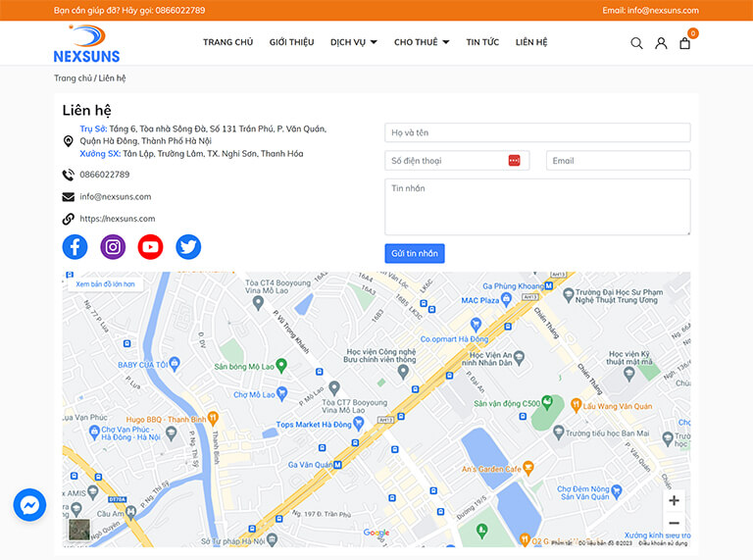
Task: Focus the Tin nhắn text area
Action: pyautogui.click(x=537, y=207)
